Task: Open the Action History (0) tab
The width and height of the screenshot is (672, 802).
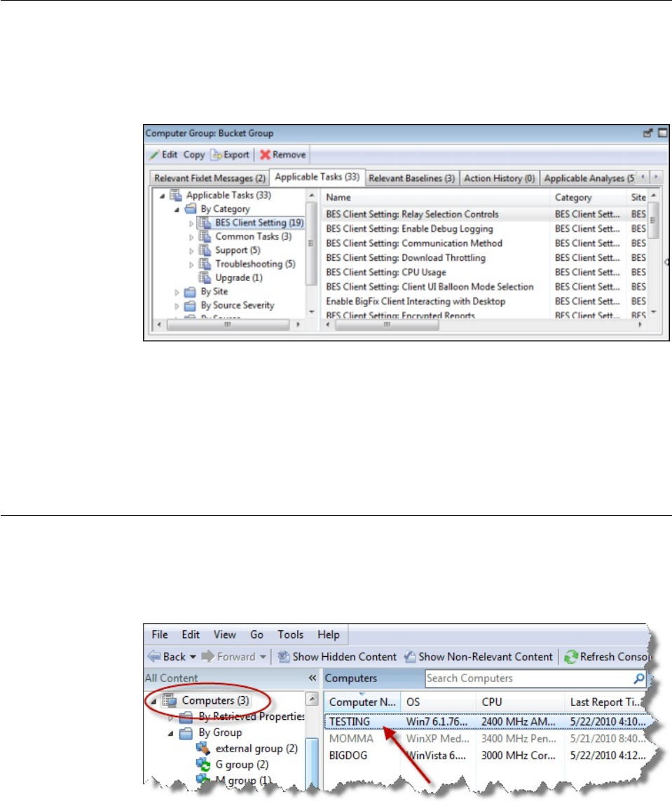Action: 499,178
